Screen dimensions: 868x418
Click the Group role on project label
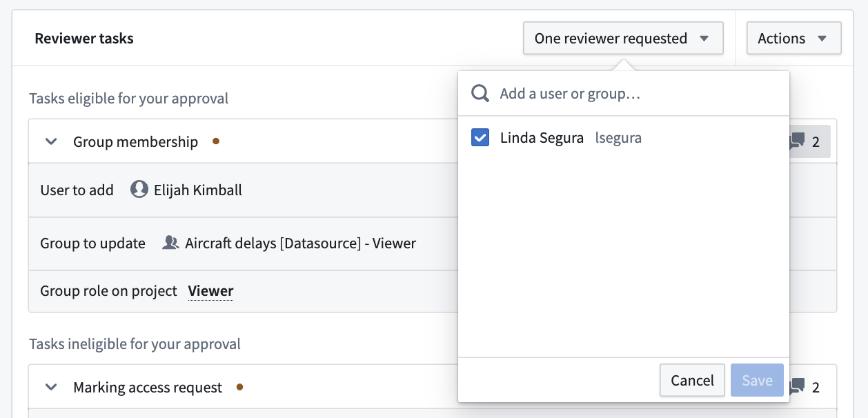[108, 291]
